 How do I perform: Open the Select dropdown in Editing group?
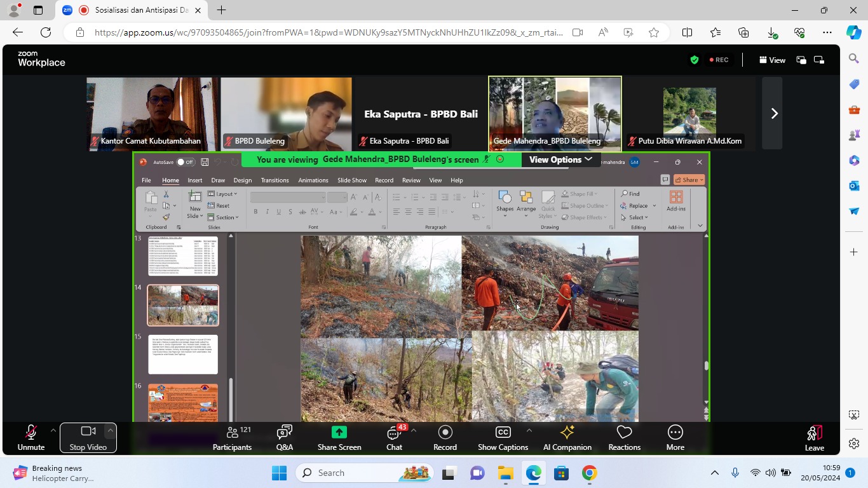pyautogui.click(x=635, y=217)
